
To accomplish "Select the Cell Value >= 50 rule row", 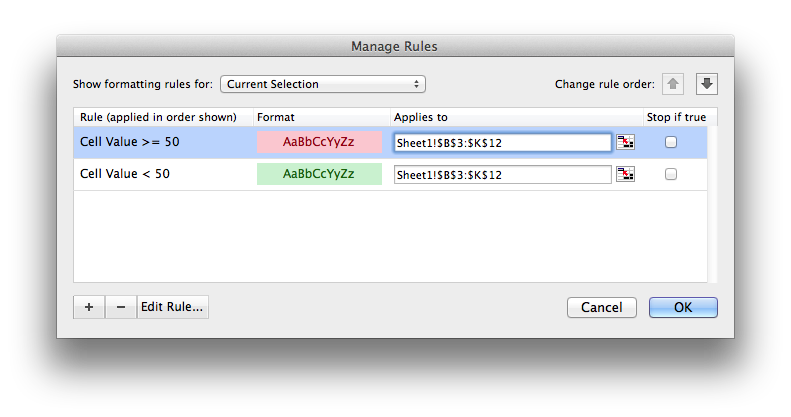I will (390, 142).
